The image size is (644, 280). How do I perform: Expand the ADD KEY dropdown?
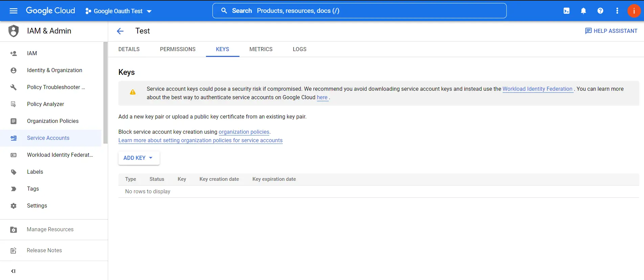[x=139, y=158]
